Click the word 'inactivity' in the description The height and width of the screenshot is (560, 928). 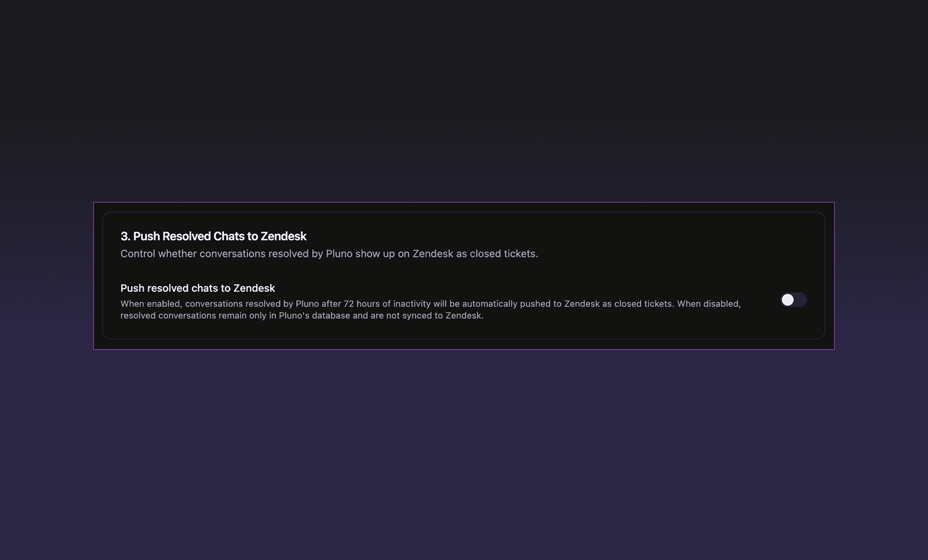click(411, 304)
